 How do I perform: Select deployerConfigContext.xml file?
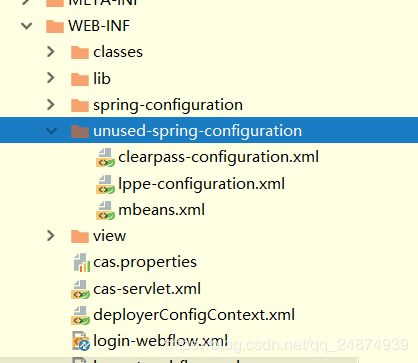click(x=194, y=315)
